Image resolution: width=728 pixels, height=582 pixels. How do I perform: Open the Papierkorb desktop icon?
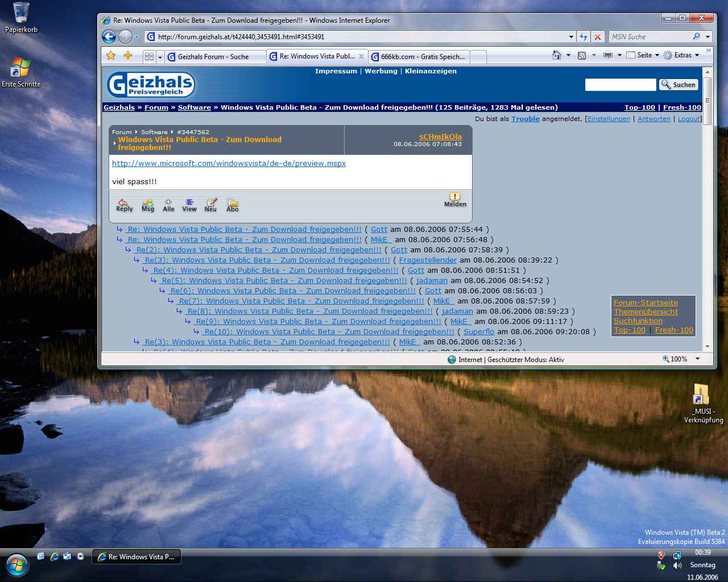[21, 18]
